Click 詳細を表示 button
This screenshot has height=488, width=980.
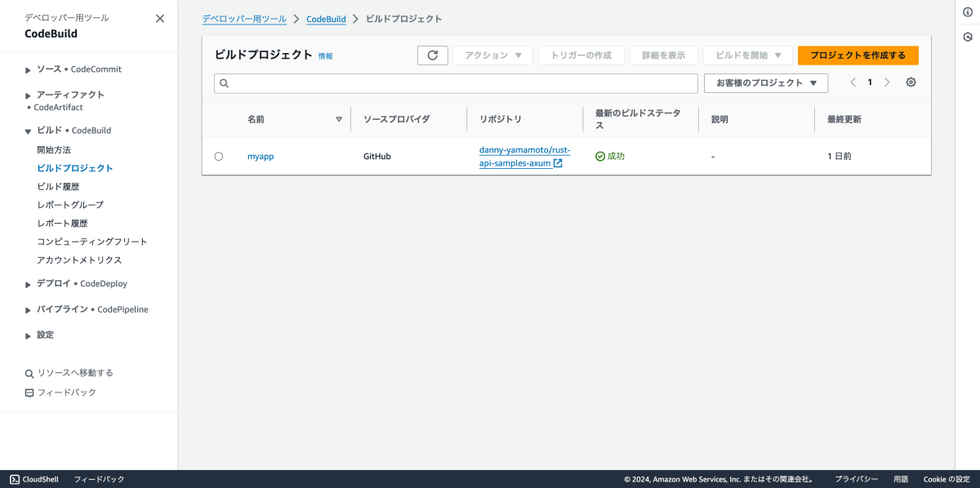tap(664, 55)
